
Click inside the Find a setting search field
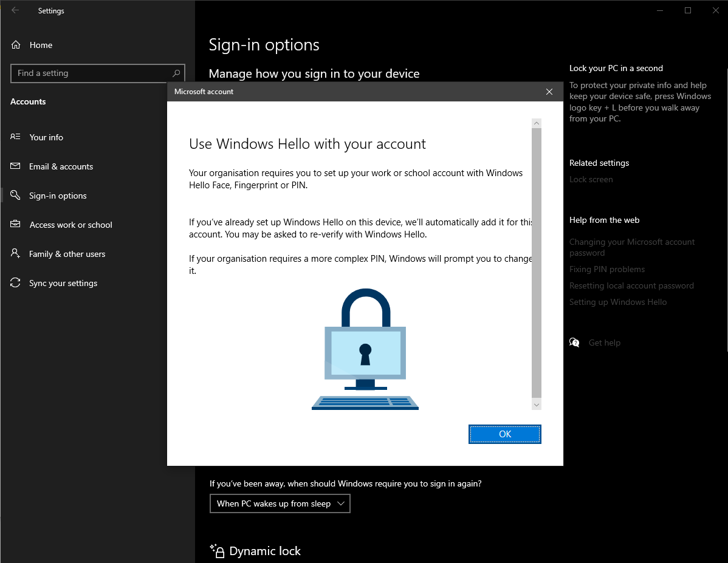coord(85,73)
